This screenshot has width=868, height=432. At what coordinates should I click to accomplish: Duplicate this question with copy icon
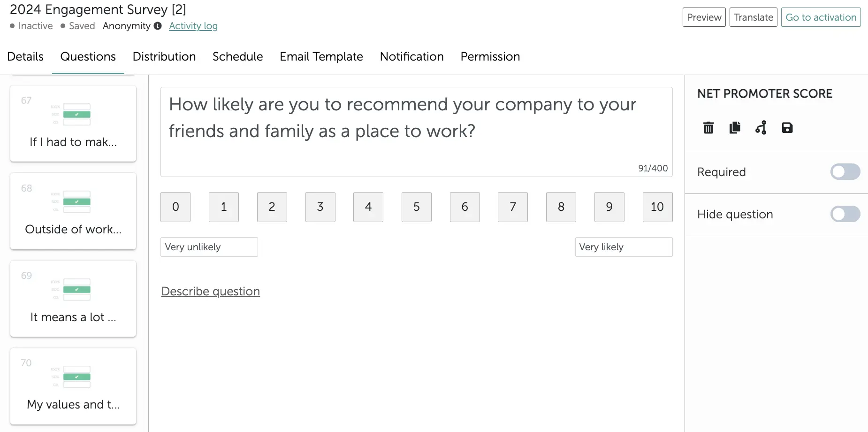[x=735, y=128]
